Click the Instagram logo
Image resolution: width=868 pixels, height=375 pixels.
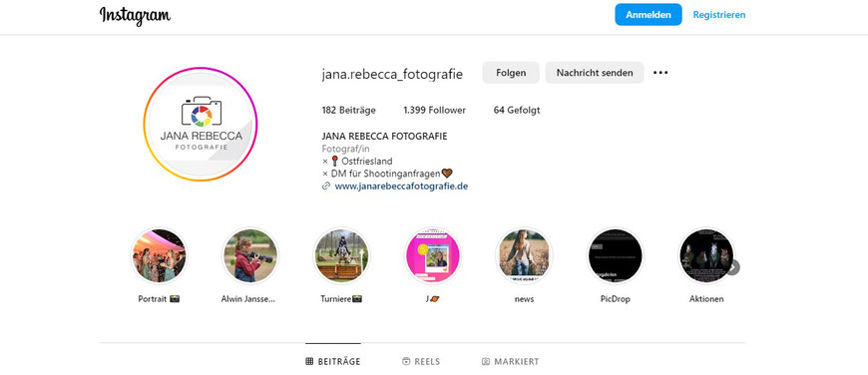(135, 16)
